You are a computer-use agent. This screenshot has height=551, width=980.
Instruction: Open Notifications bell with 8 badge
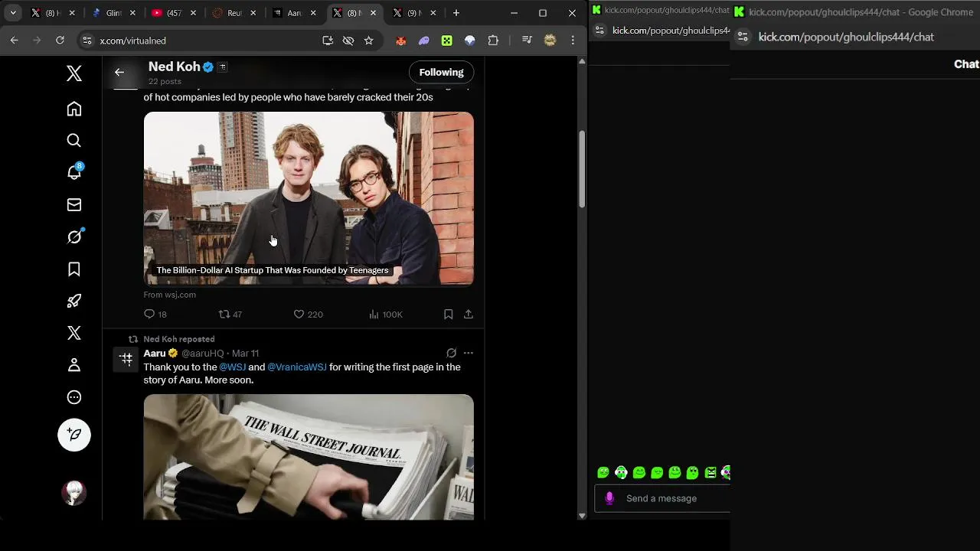tap(74, 171)
